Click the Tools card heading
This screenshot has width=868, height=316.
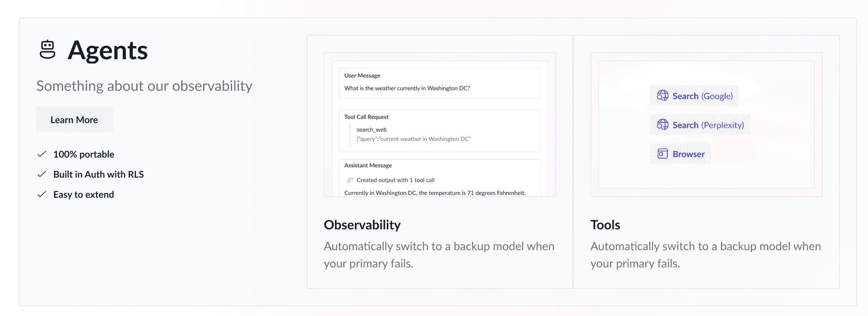(x=605, y=225)
